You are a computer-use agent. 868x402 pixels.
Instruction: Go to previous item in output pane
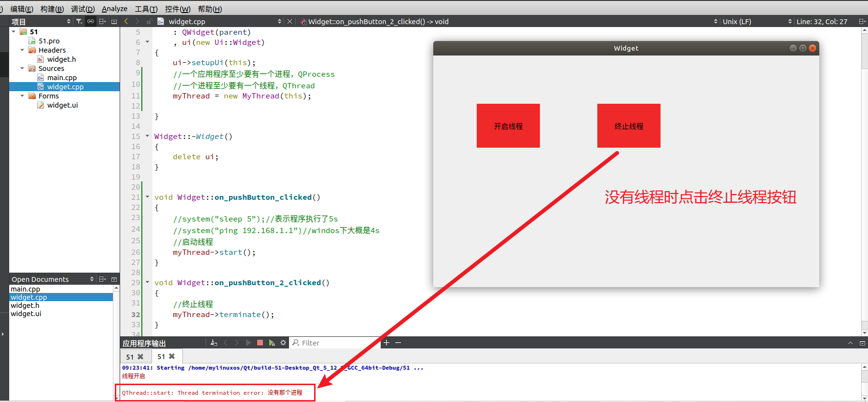[225, 343]
